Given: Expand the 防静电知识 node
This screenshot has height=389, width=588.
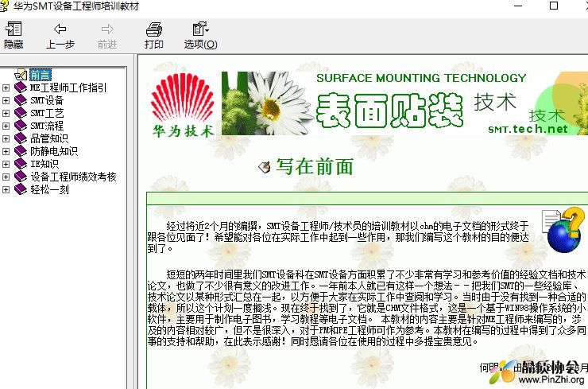Looking at the screenshot, I should [6, 151].
